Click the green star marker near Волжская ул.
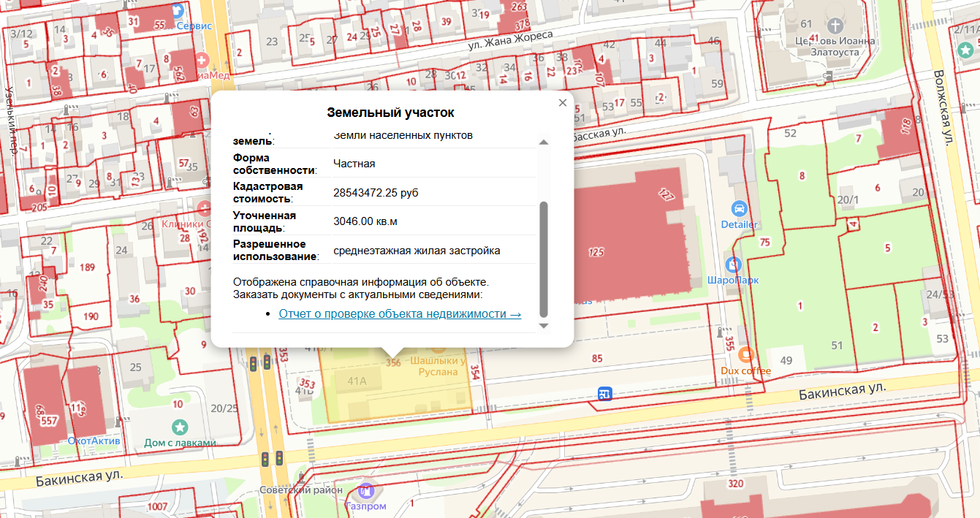The height and width of the screenshot is (518, 980). [966, 49]
